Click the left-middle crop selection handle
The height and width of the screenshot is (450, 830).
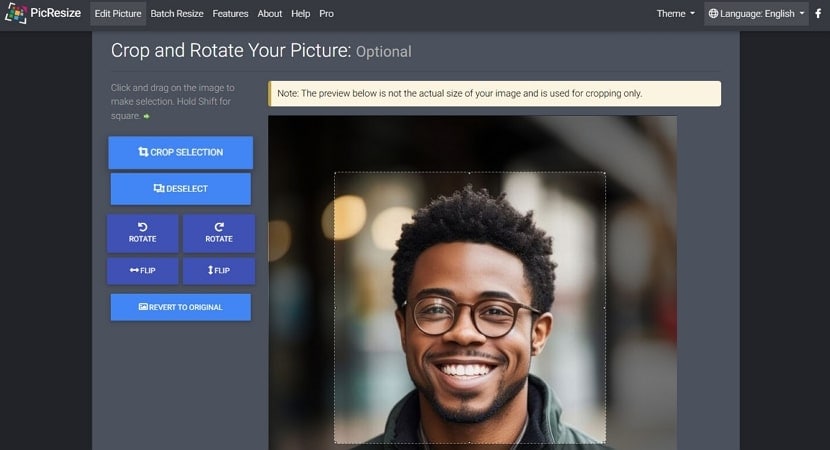tap(335, 308)
